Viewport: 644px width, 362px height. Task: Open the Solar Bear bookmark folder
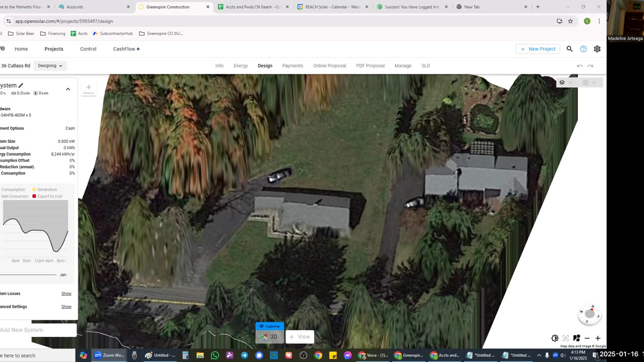[x=21, y=34]
